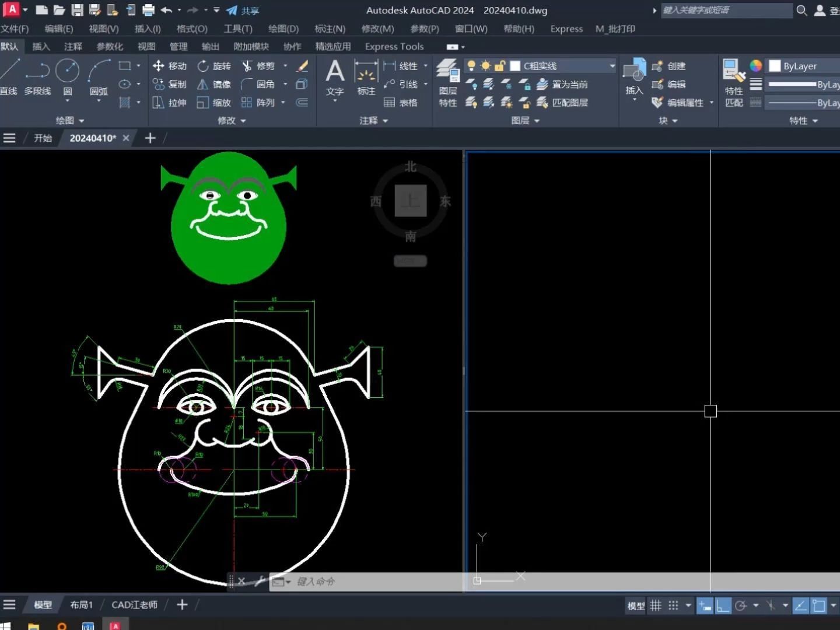The height and width of the screenshot is (630, 840).
Task: Open the Trim (修剪) dropdown arrow
Action: (285, 66)
